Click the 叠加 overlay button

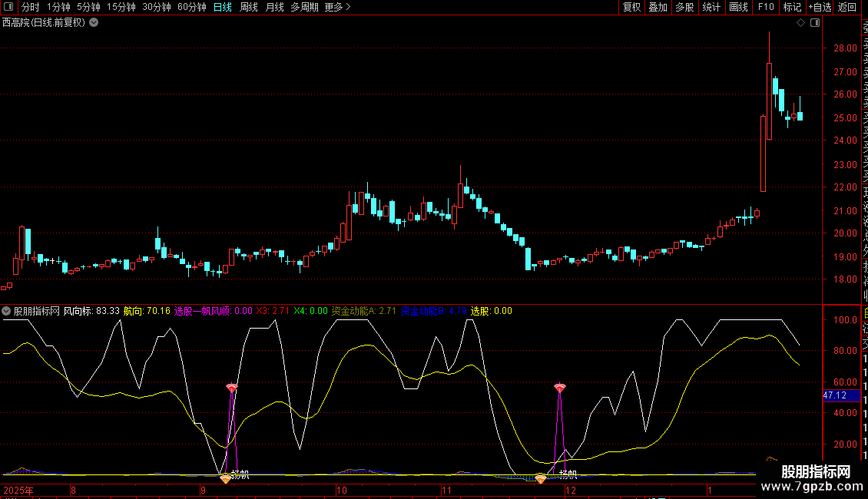tap(658, 7)
